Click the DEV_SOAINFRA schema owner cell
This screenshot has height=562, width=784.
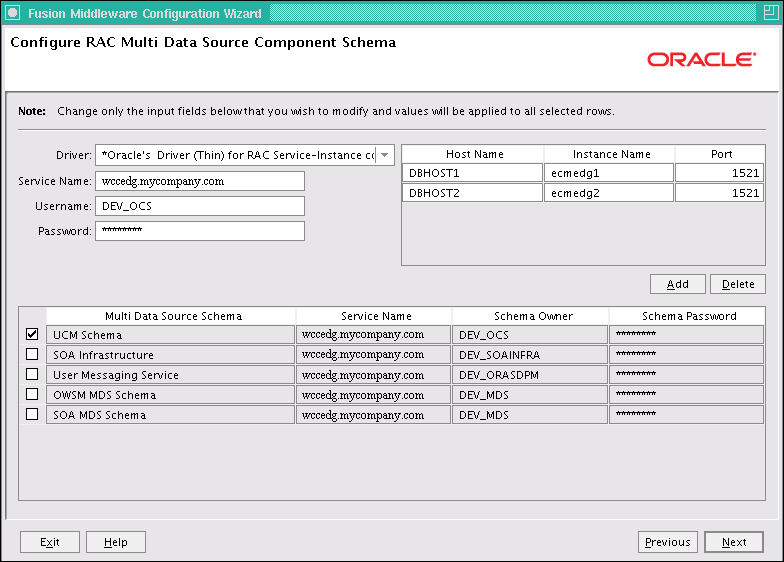coord(530,354)
